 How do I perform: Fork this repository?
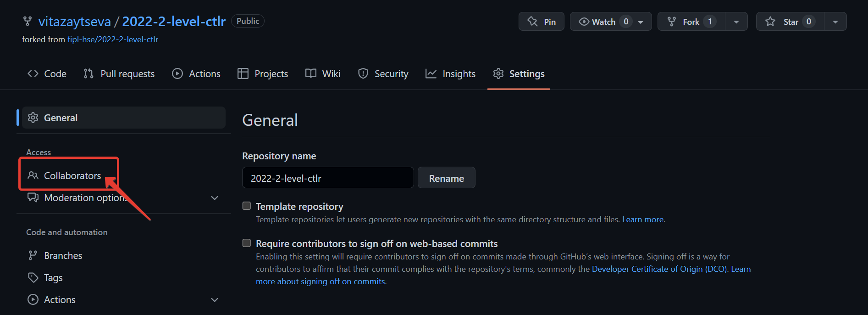(691, 22)
